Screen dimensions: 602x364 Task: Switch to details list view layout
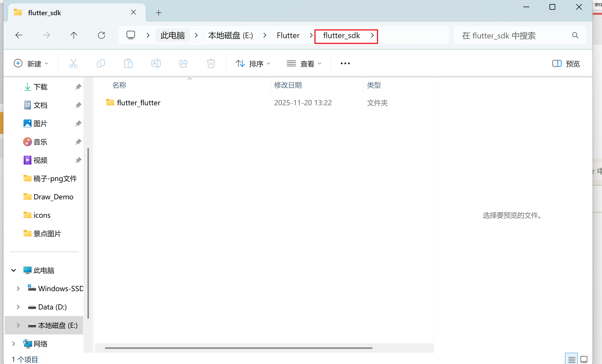[x=572, y=359]
